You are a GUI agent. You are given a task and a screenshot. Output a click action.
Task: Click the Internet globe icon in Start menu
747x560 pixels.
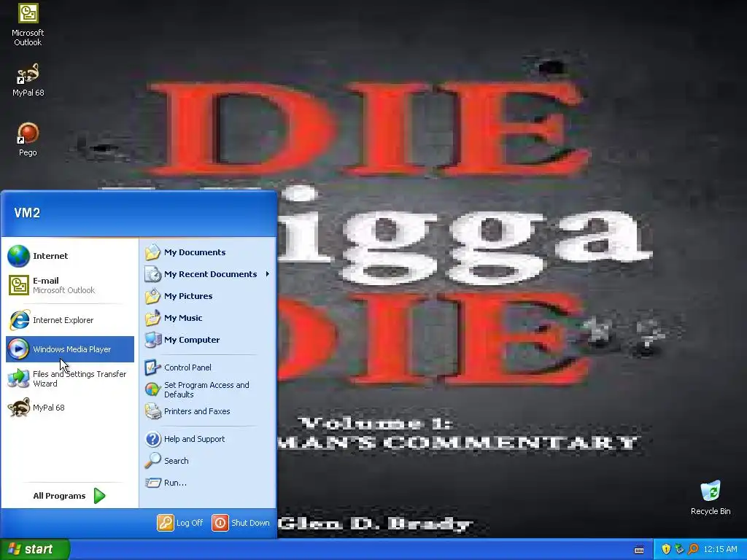(18, 256)
